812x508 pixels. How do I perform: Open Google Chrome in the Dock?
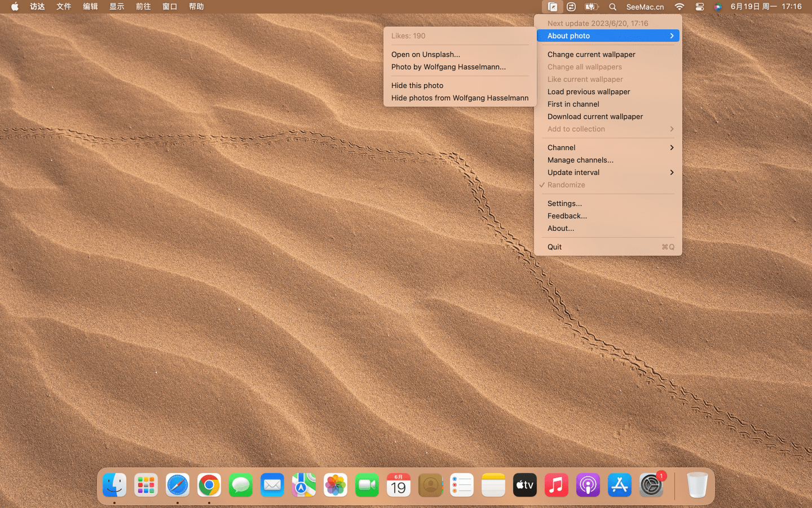point(209,485)
